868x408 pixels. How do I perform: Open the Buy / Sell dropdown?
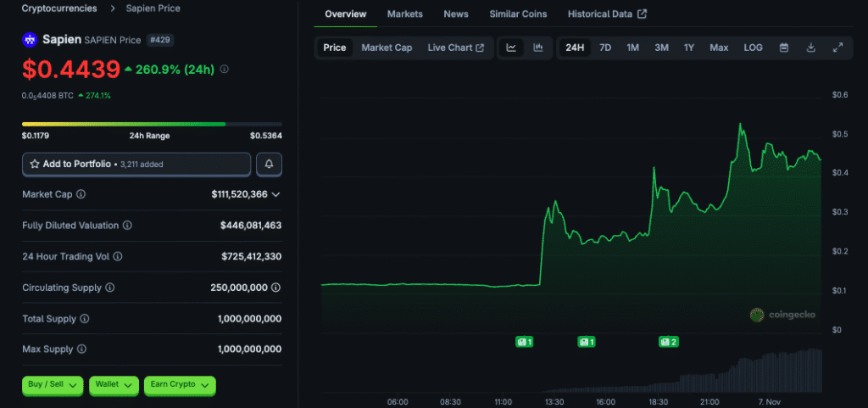(53, 385)
